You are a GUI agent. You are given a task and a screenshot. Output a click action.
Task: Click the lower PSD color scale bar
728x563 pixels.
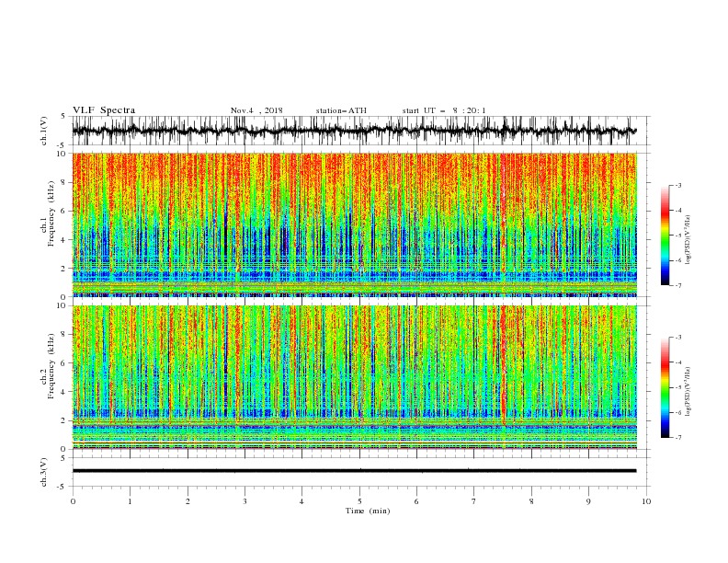pyautogui.click(x=665, y=387)
